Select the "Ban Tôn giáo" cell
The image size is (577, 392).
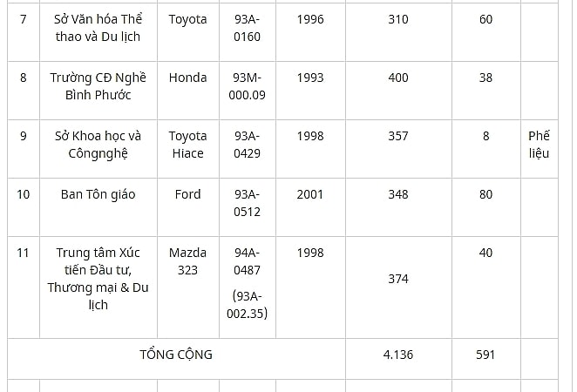click(x=98, y=207)
